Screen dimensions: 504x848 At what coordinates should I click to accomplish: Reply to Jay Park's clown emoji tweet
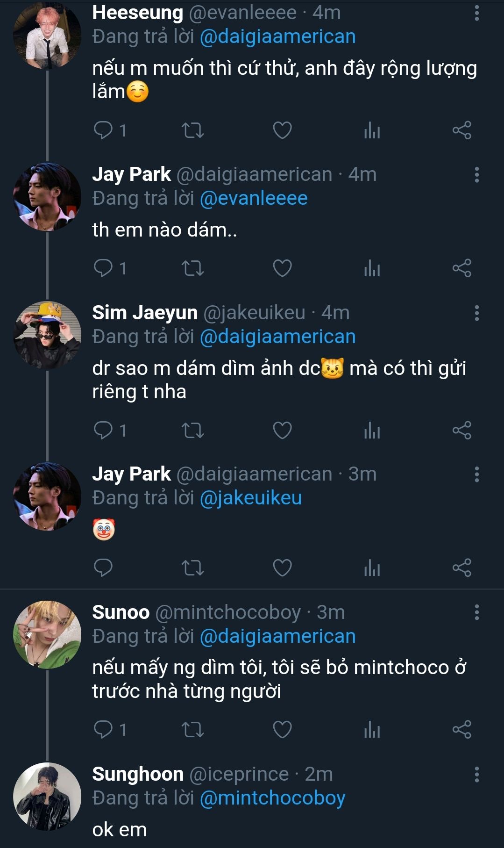click(103, 568)
